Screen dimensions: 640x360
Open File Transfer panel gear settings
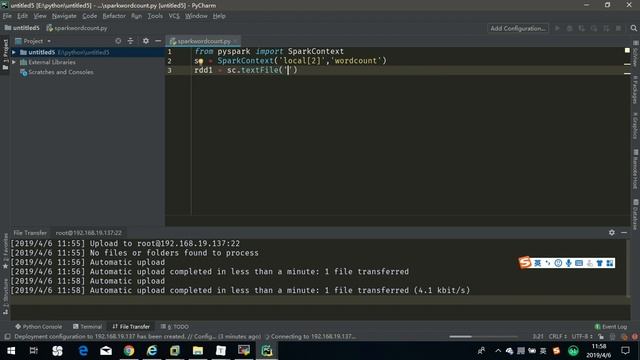611,232
